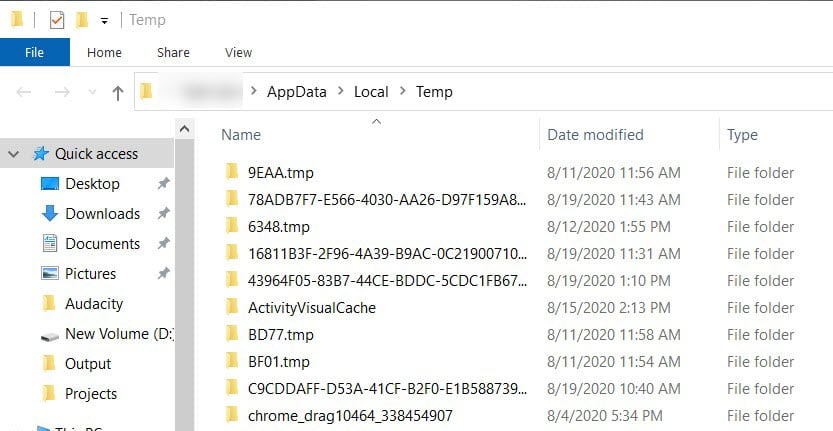Sort by the Date modified column header
Viewport: 833px width, 431px height.
(595, 134)
